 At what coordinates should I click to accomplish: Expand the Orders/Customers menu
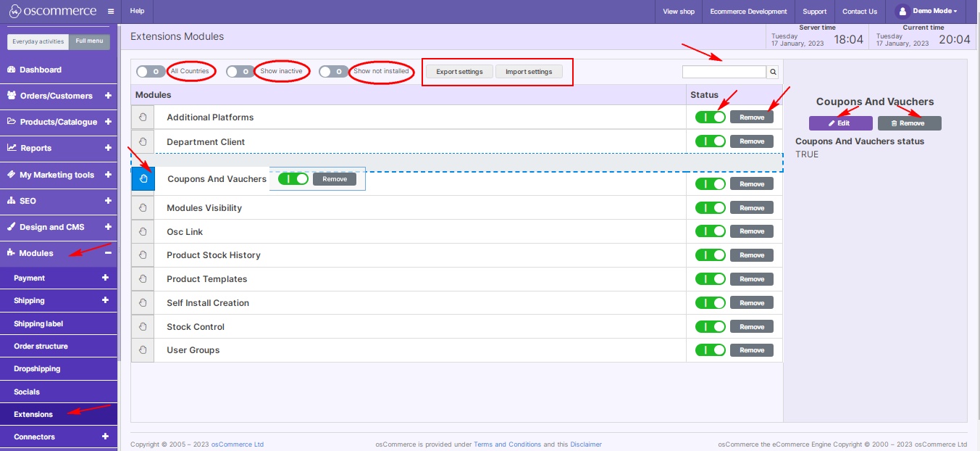pos(108,96)
